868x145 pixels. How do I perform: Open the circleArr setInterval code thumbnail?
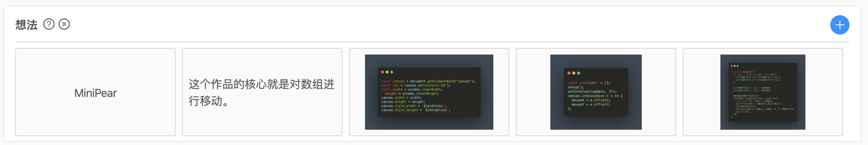[x=596, y=92]
